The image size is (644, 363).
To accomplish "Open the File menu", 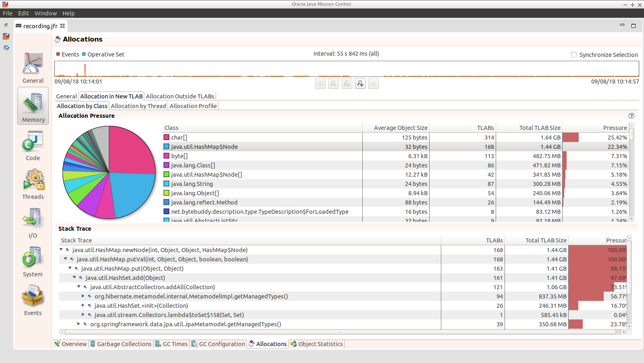I will point(8,13).
